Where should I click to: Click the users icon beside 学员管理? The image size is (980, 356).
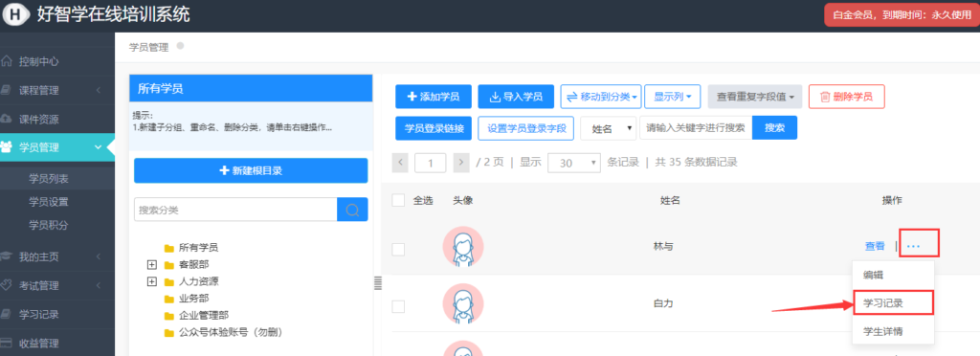[7, 147]
